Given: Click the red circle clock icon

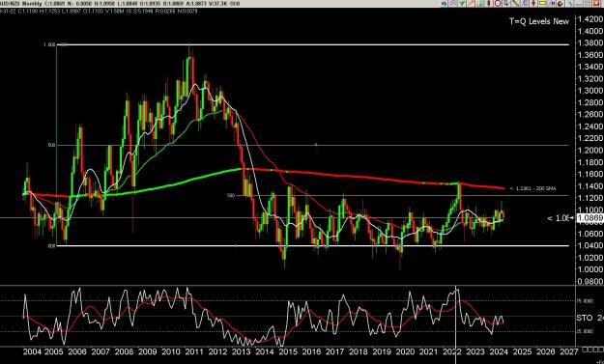Looking at the screenshot, I should 498,4.
